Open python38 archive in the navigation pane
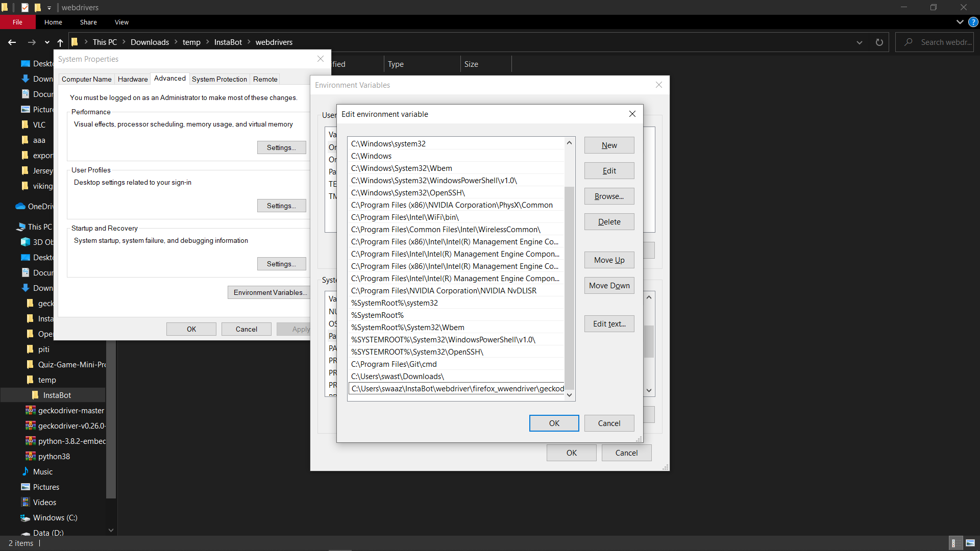Image resolution: width=980 pixels, height=551 pixels. pos(54,457)
